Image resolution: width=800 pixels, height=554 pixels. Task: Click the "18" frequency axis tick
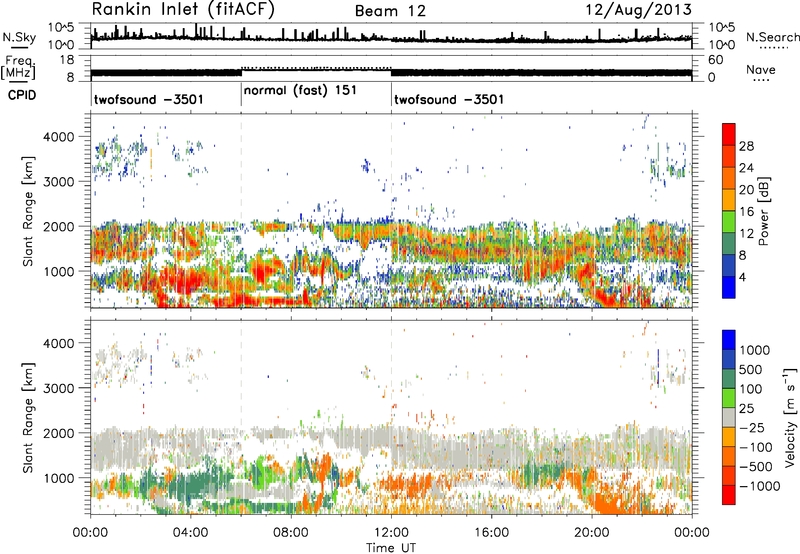67,60
